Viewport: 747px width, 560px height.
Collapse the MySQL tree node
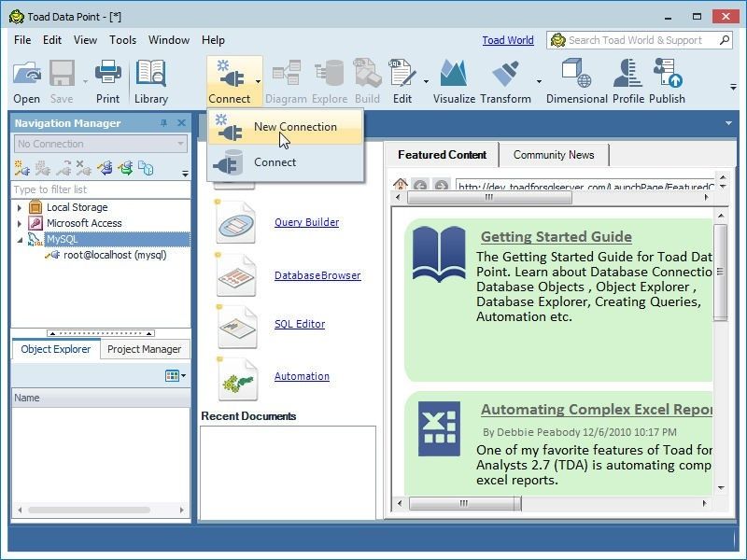(x=19, y=238)
